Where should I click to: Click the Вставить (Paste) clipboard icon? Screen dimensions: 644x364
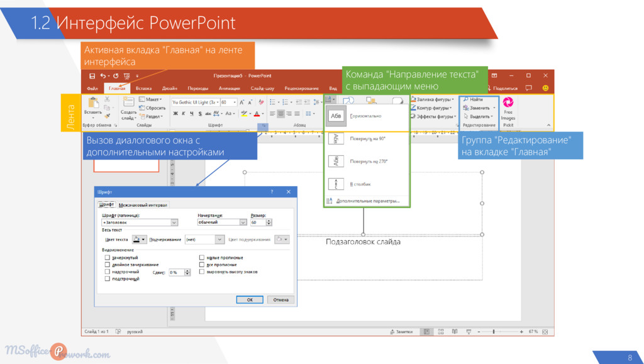[93, 102]
